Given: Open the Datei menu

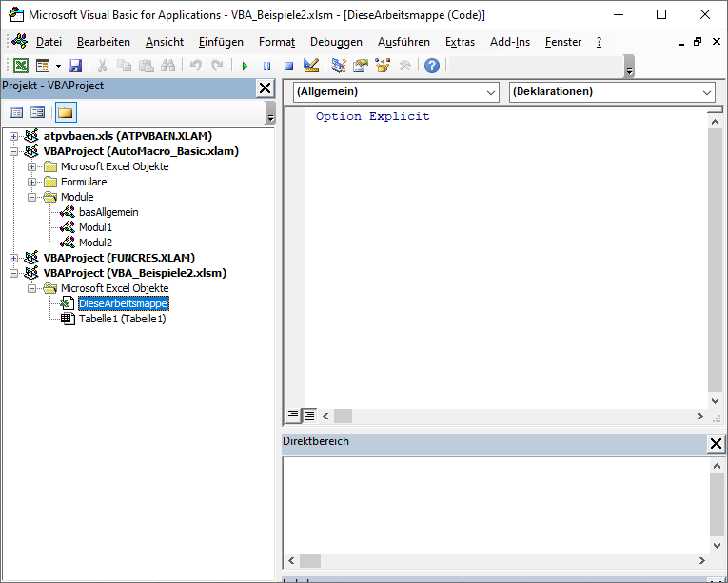Looking at the screenshot, I should (49, 42).
